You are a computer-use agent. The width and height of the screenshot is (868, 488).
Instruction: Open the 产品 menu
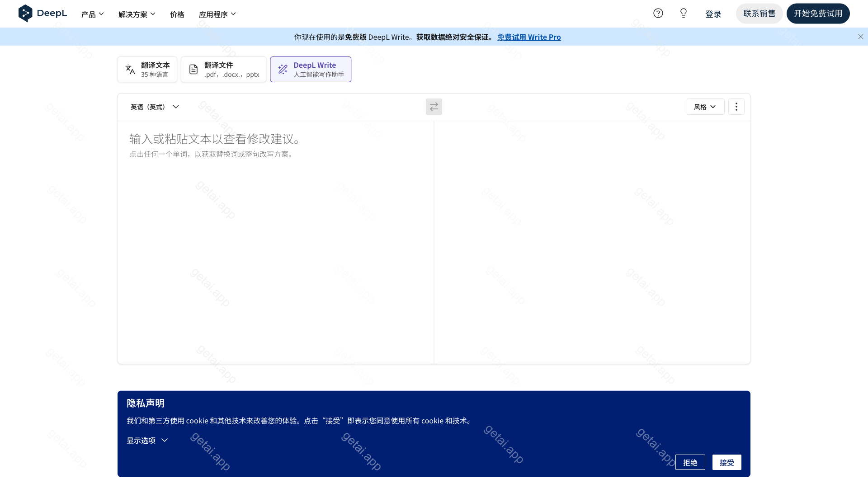tap(93, 14)
